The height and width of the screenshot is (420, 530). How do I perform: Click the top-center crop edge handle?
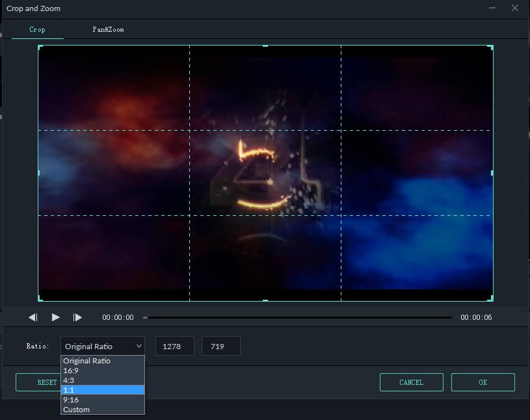(265, 46)
